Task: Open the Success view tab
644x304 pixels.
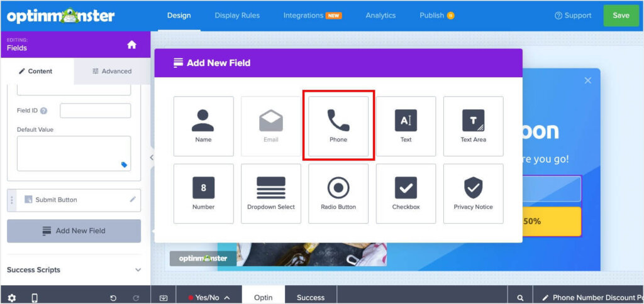Action: tap(311, 298)
